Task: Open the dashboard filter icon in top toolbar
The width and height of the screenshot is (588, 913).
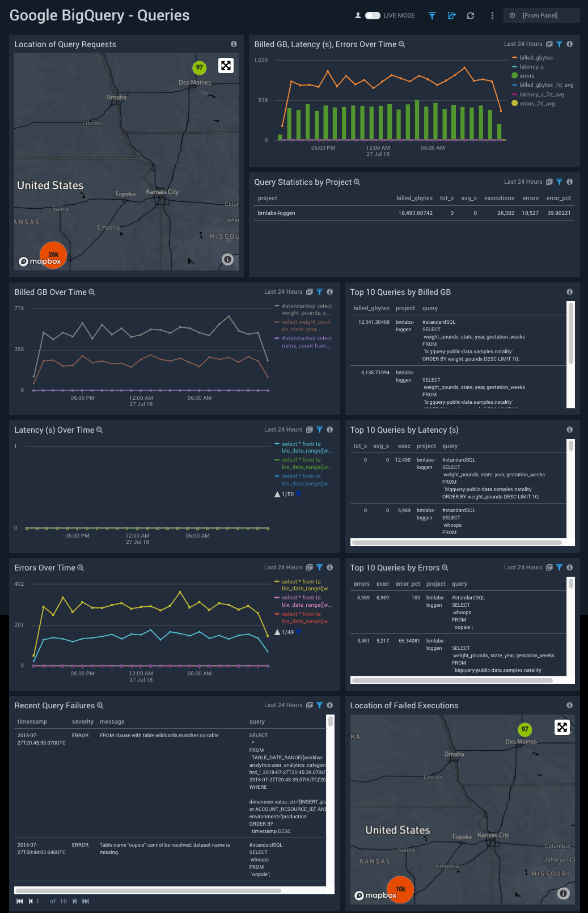Action: click(432, 16)
